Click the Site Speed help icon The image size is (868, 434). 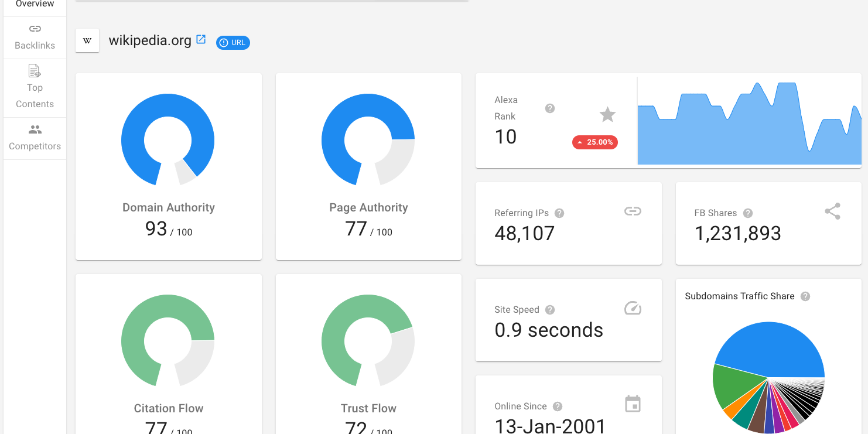coord(550,310)
